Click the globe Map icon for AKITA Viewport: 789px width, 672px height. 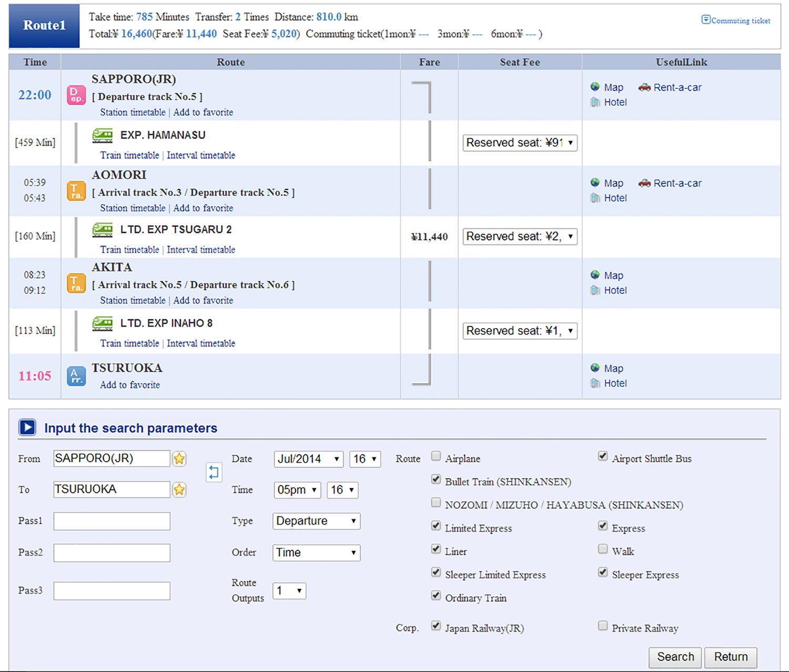(595, 274)
